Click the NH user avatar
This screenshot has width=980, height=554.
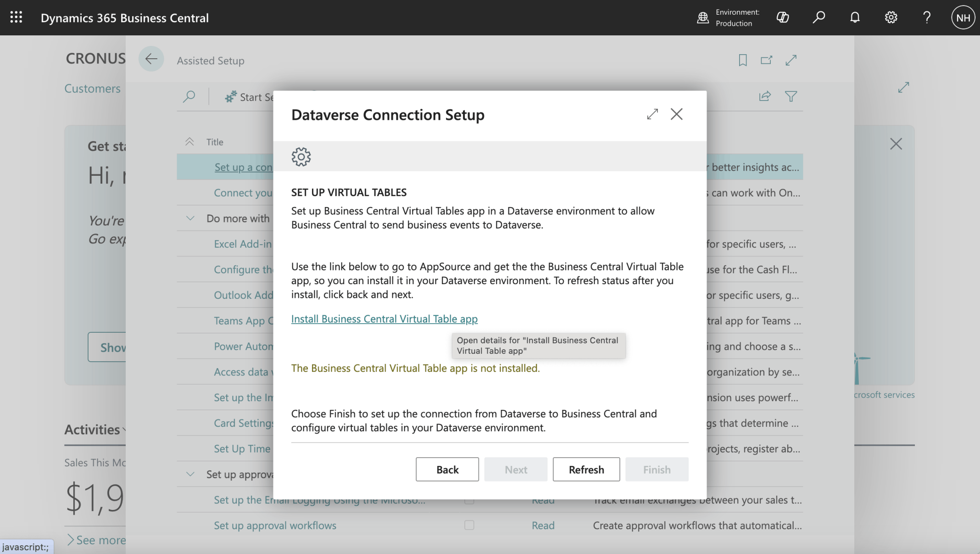click(x=963, y=17)
